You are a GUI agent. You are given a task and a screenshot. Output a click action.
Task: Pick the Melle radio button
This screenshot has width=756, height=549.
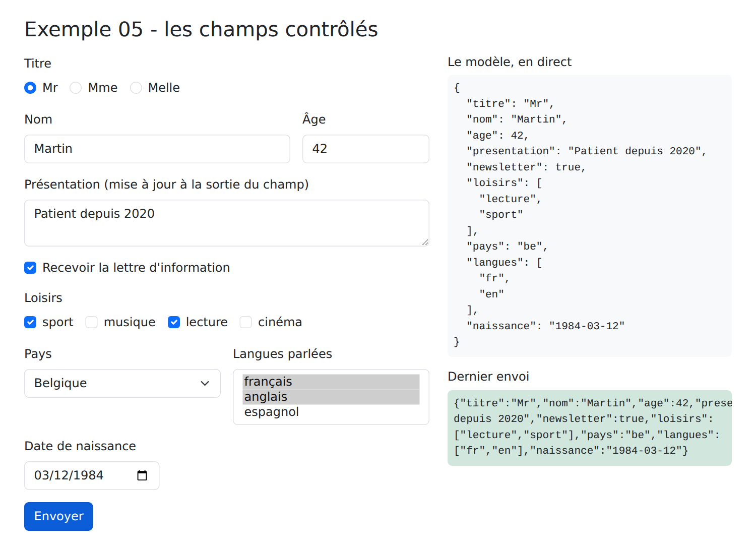[x=136, y=88]
